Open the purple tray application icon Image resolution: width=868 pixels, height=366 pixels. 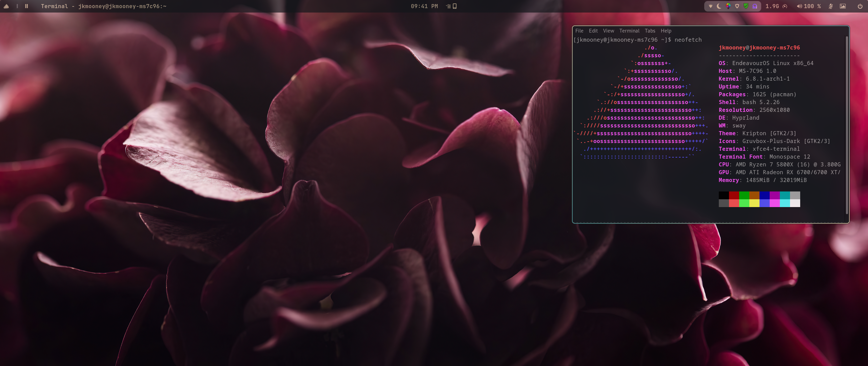754,6
